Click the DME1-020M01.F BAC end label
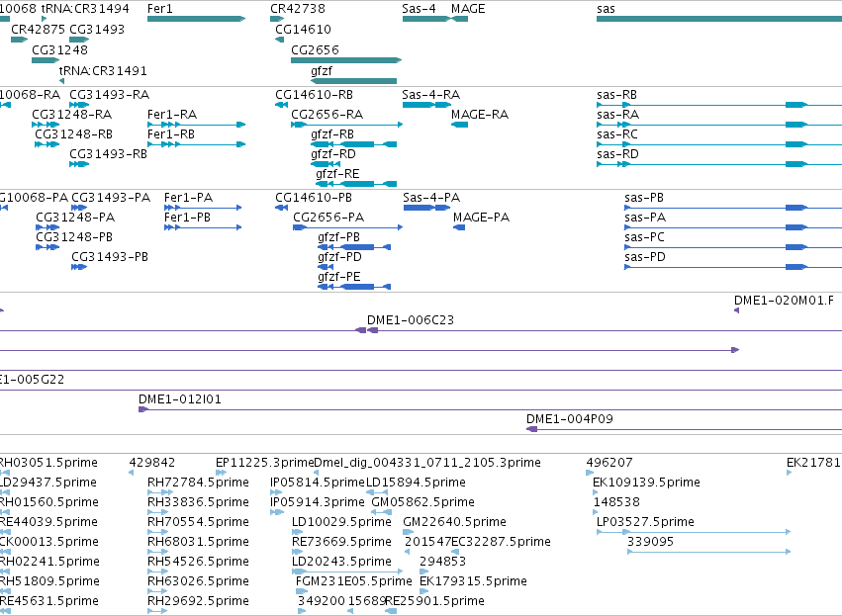Image resolution: width=842 pixels, height=616 pixels. (784, 301)
